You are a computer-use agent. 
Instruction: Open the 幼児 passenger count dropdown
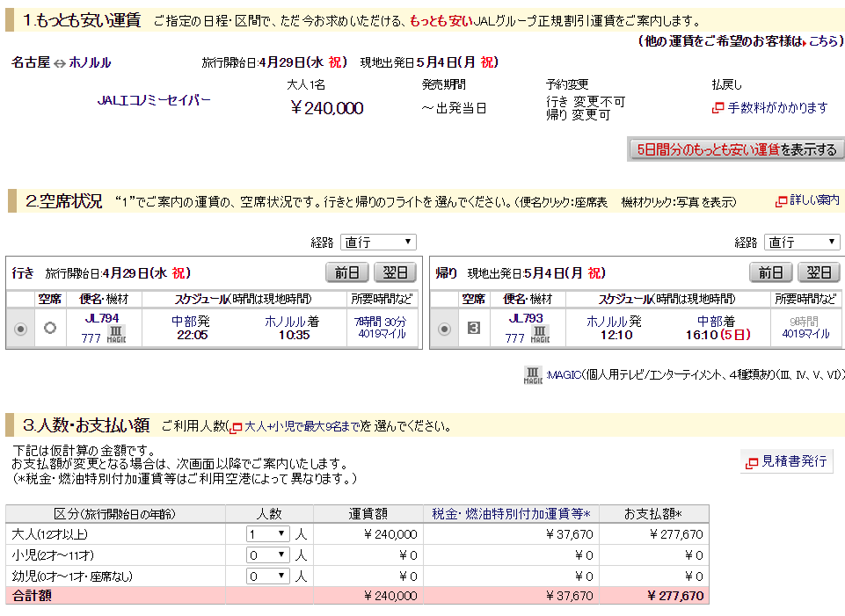click(268, 576)
